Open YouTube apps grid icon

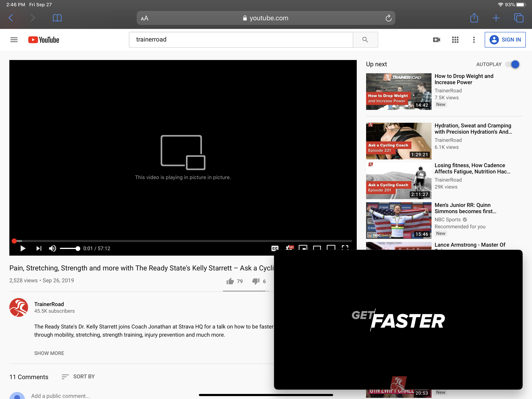click(x=455, y=40)
